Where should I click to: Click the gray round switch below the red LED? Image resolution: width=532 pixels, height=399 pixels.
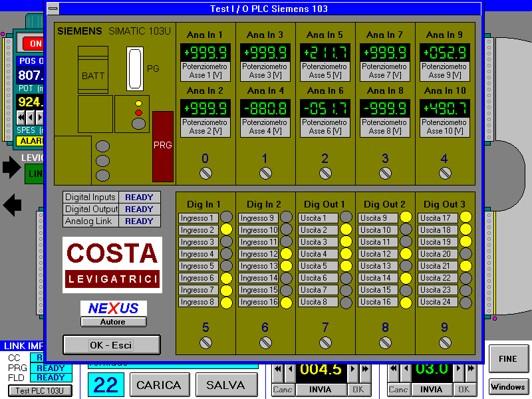(x=138, y=124)
